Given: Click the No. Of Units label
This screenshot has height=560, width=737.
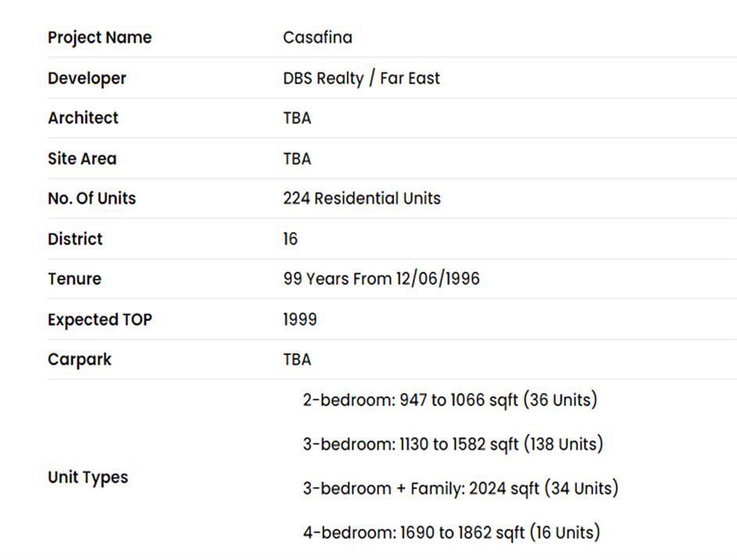Looking at the screenshot, I should (x=91, y=198).
